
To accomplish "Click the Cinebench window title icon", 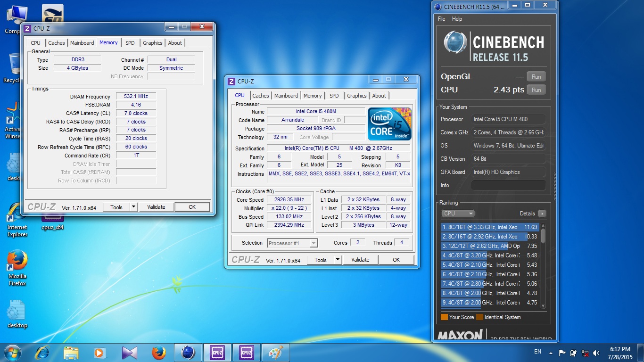I will (x=438, y=7).
